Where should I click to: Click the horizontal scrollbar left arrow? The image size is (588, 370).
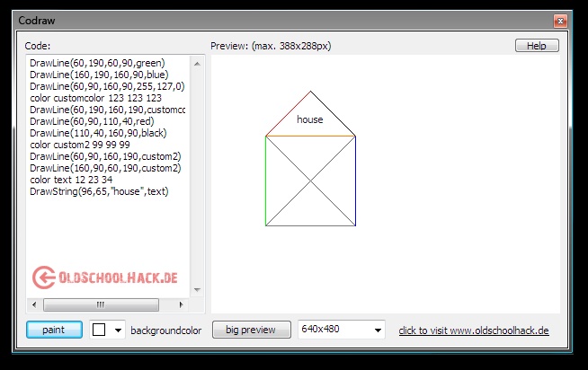pyautogui.click(x=34, y=304)
